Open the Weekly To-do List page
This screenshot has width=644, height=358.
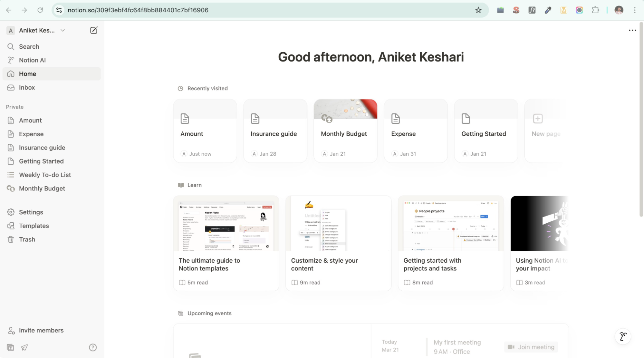click(45, 175)
